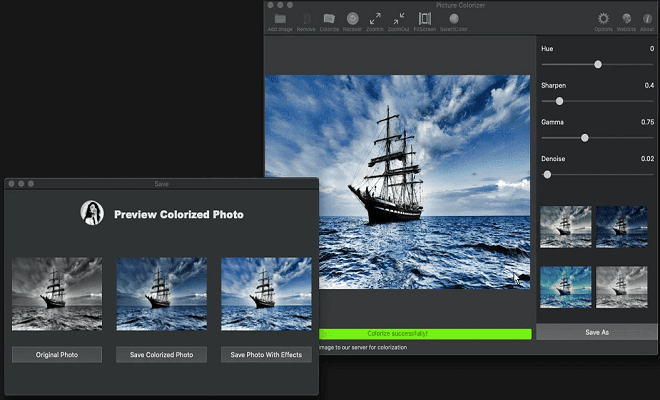Click the Add Image folder icon

click(280, 19)
